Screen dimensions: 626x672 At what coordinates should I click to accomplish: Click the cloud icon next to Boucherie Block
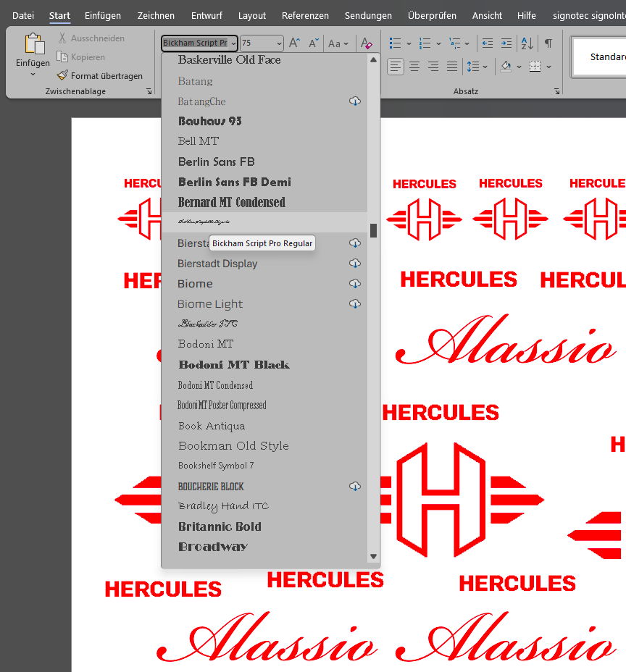point(355,486)
